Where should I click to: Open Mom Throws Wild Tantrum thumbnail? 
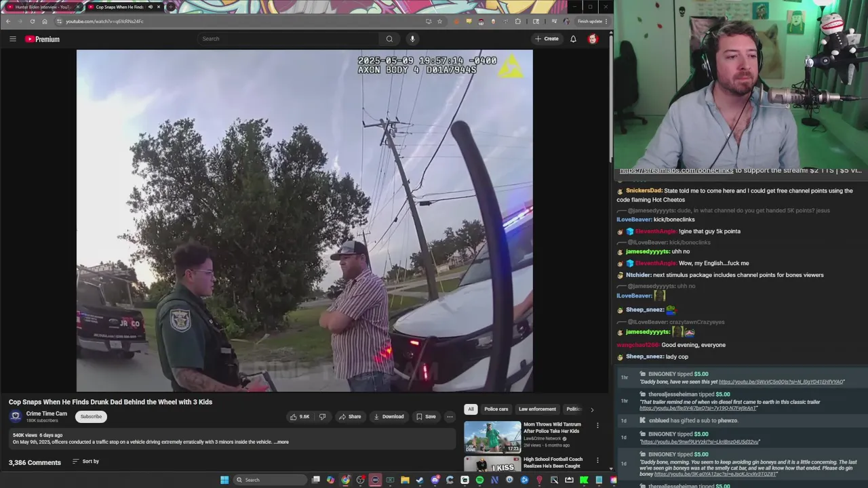pyautogui.click(x=492, y=437)
